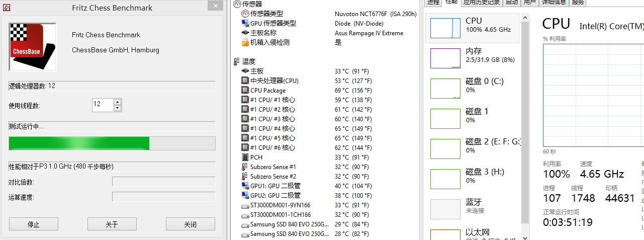Click the empty 对比倍数 result field
Screen dimensions: 644x240
point(163,182)
